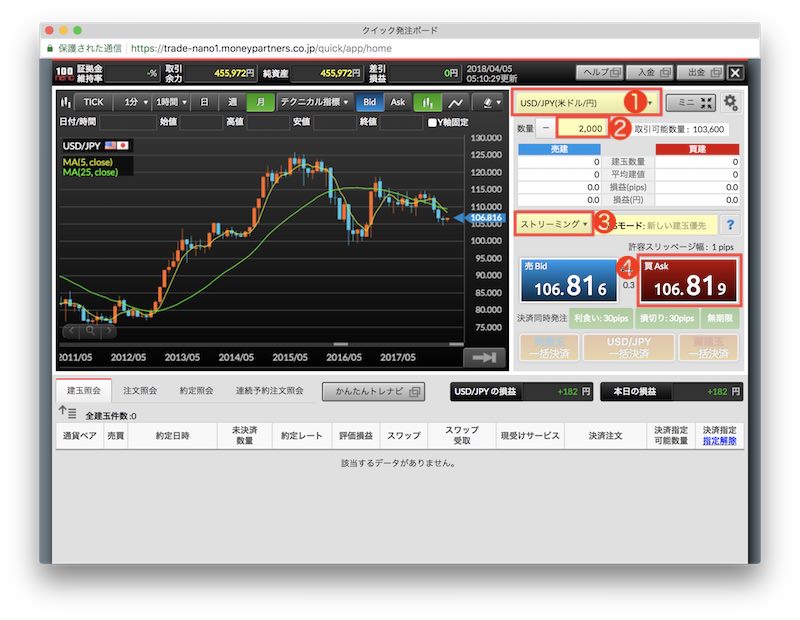Open the 1分 minute interval dropdown
This screenshot has width=800, height=620.
point(133,102)
